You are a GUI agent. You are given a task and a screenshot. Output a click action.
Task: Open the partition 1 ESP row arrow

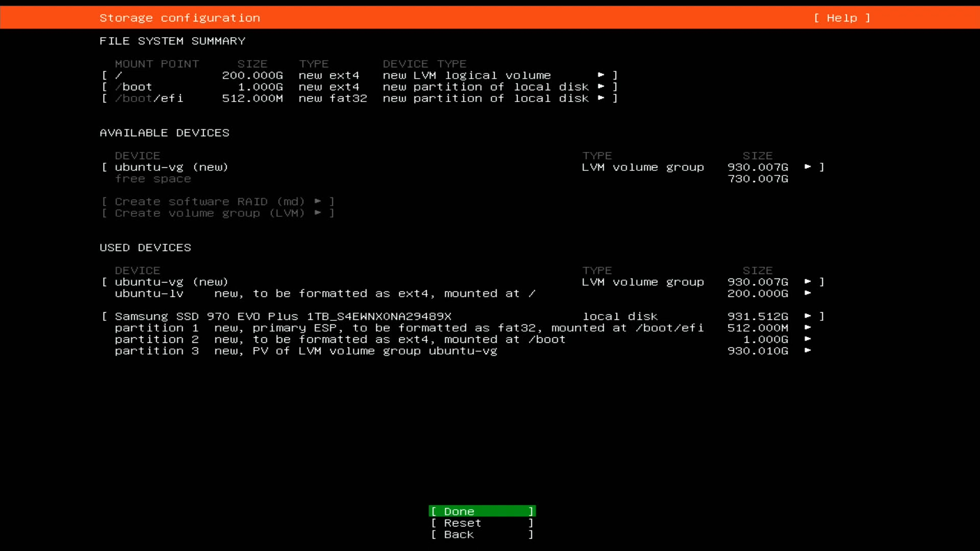[x=807, y=328]
